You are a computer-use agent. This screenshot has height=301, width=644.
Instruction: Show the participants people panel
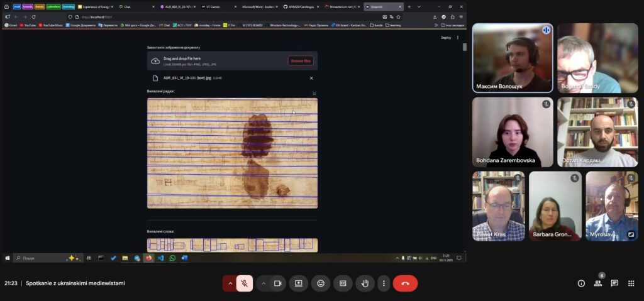point(598,283)
